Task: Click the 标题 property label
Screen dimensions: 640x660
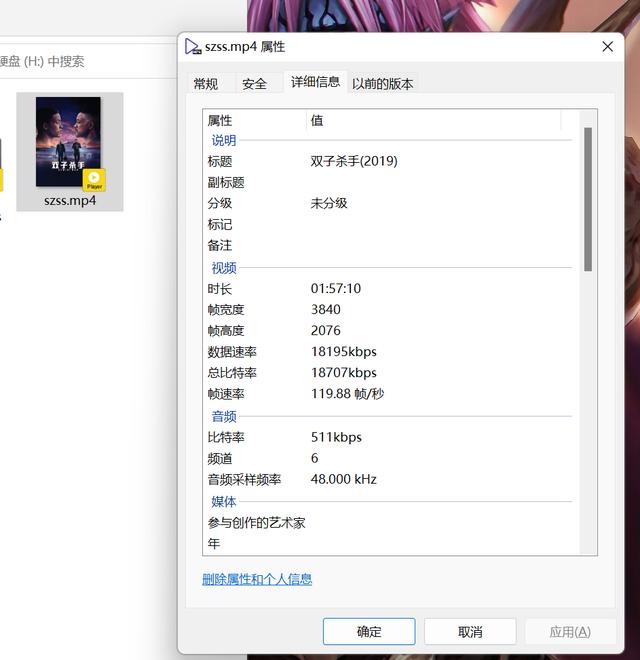Action: pos(220,161)
